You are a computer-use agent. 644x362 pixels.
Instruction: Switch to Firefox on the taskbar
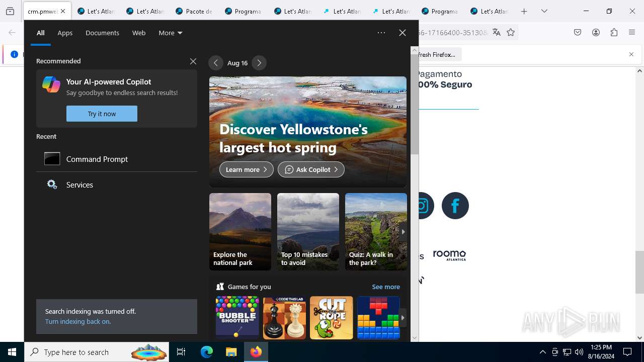click(256, 352)
